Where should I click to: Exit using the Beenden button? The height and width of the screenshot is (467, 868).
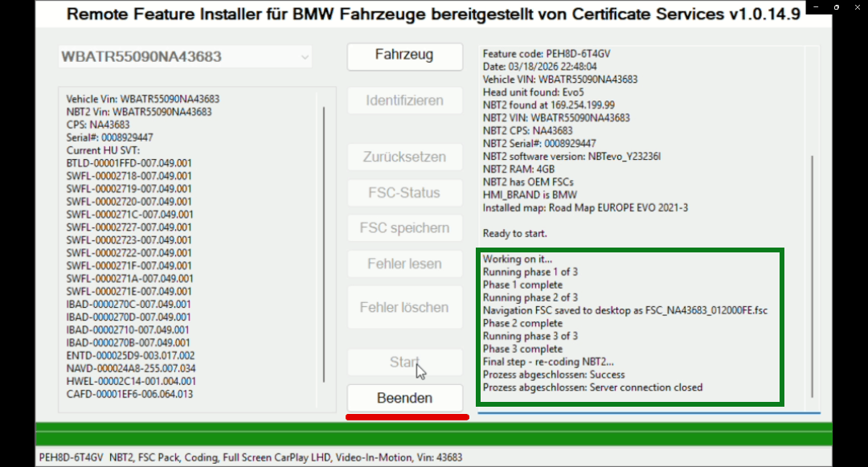click(x=404, y=398)
